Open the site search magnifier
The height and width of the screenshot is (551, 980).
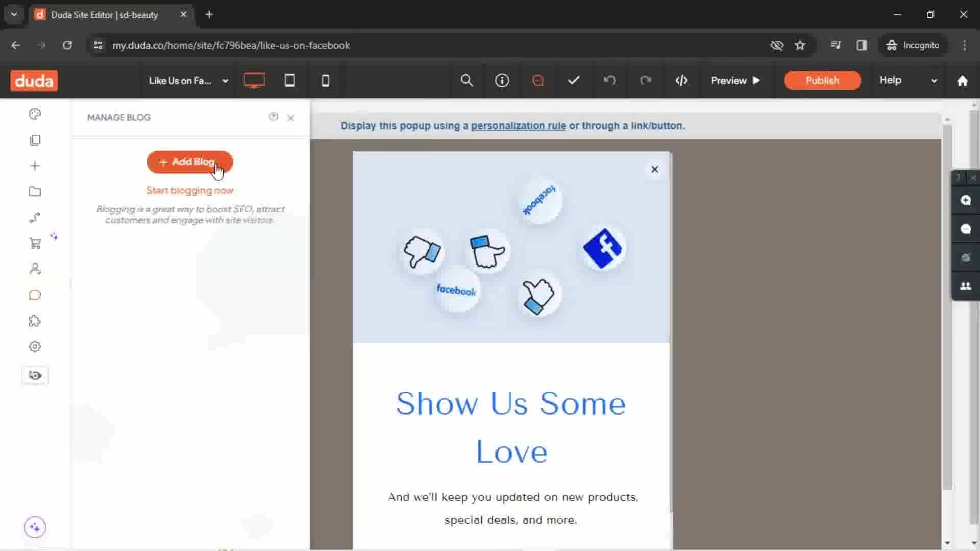click(467, 81)
